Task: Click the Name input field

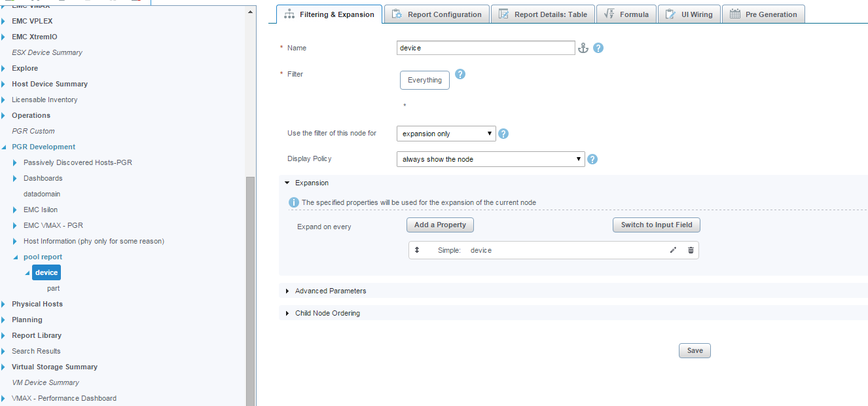Action: (486, 48)
